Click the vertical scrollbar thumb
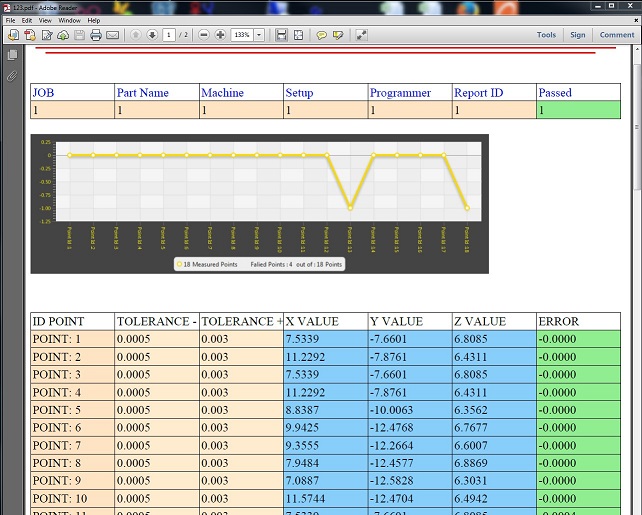 coord(637,127)
